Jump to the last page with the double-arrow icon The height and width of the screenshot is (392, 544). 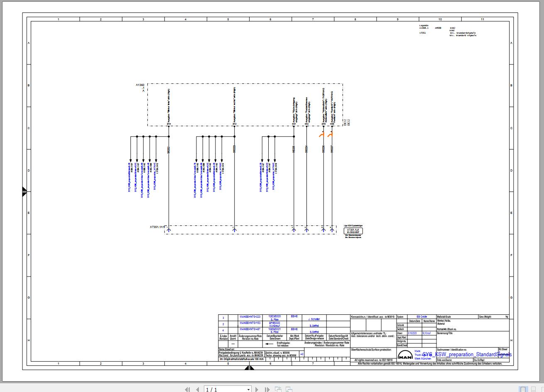[267, 390]
